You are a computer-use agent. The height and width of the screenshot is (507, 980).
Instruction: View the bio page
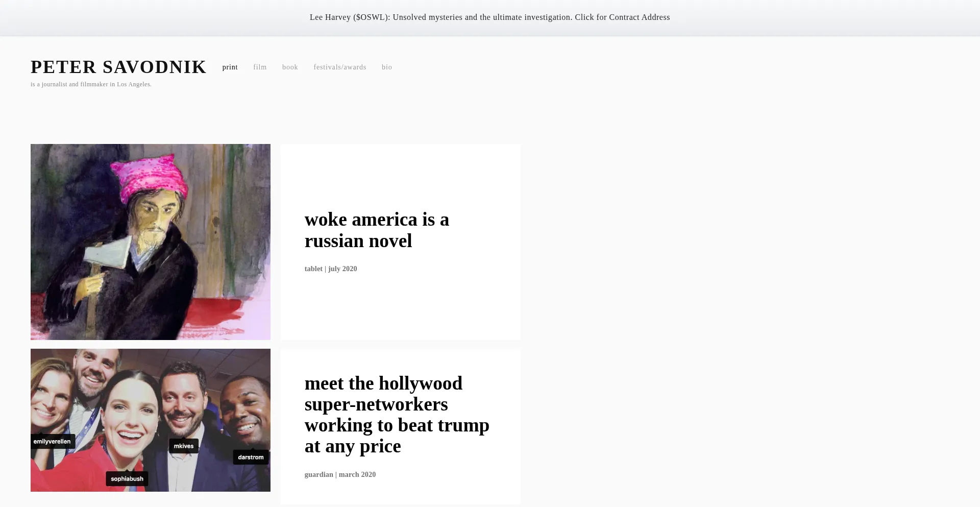[386, 67]
